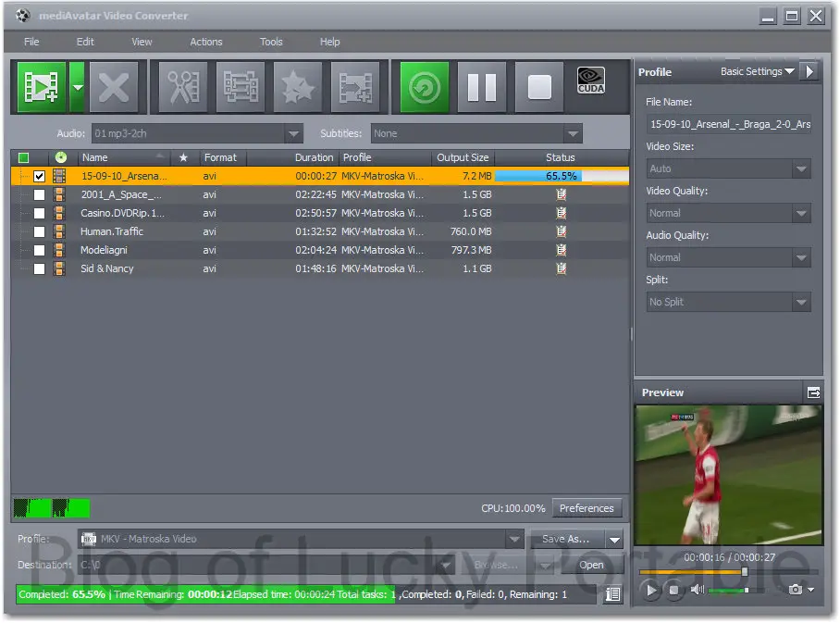The height and width of the screenshot is (623, 840).
Task: Click the Add Output Profile icon
Action: pos(355,87)
